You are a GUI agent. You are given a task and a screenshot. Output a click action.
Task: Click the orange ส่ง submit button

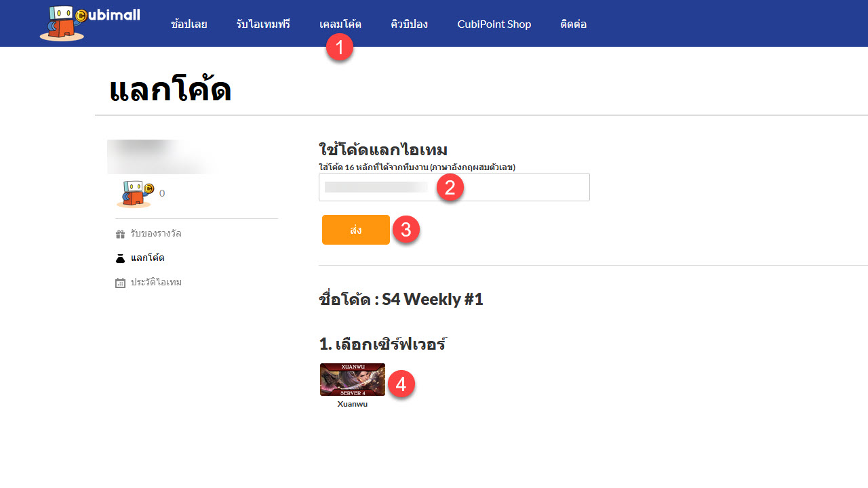tap(356, 230)
